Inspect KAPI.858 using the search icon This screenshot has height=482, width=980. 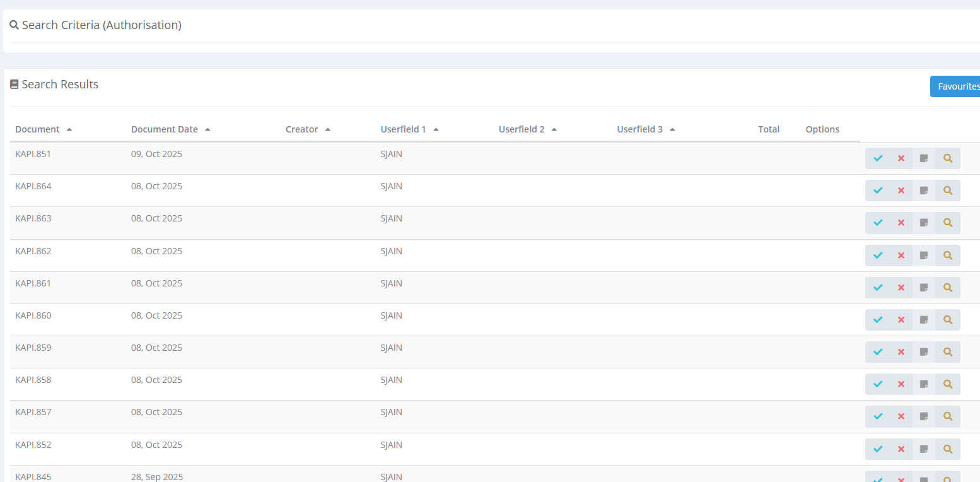(947, 384)
